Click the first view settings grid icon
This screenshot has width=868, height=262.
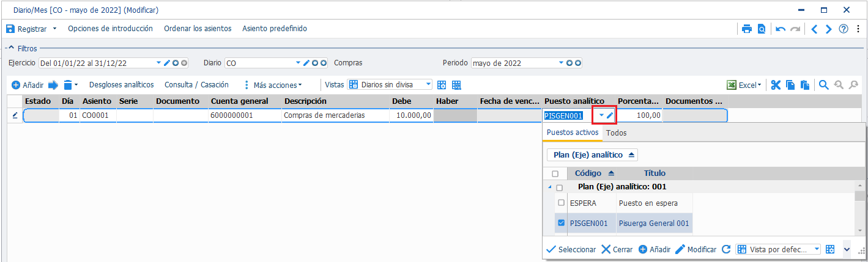point(442,85)
